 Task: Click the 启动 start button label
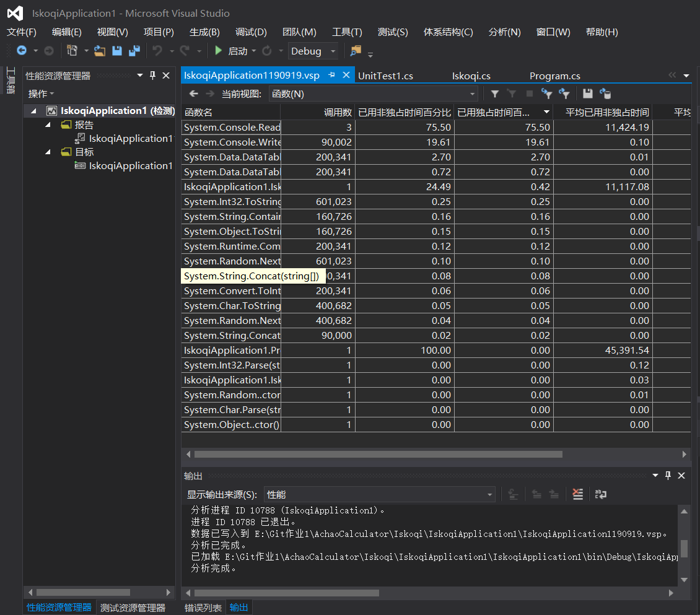coord(237,51)
